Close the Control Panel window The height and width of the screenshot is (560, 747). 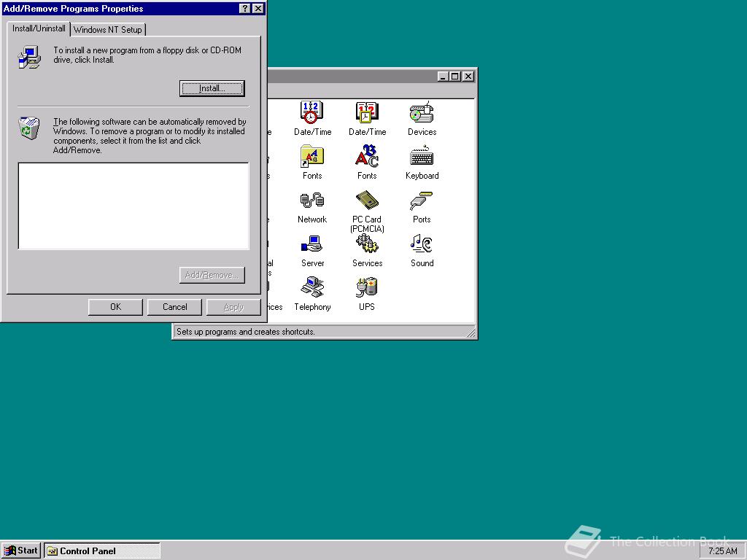[468, 76]
